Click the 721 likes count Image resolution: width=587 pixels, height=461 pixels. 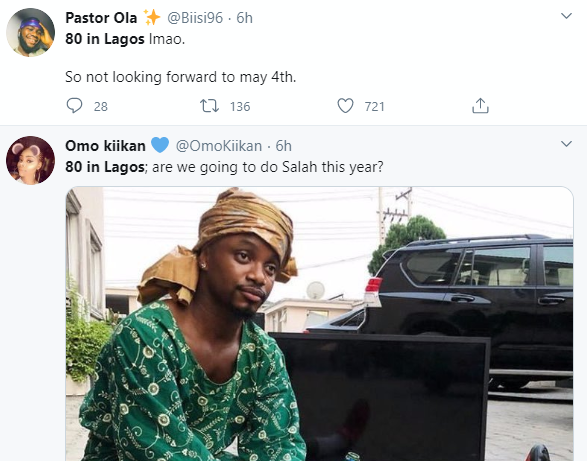pos(375,106)
